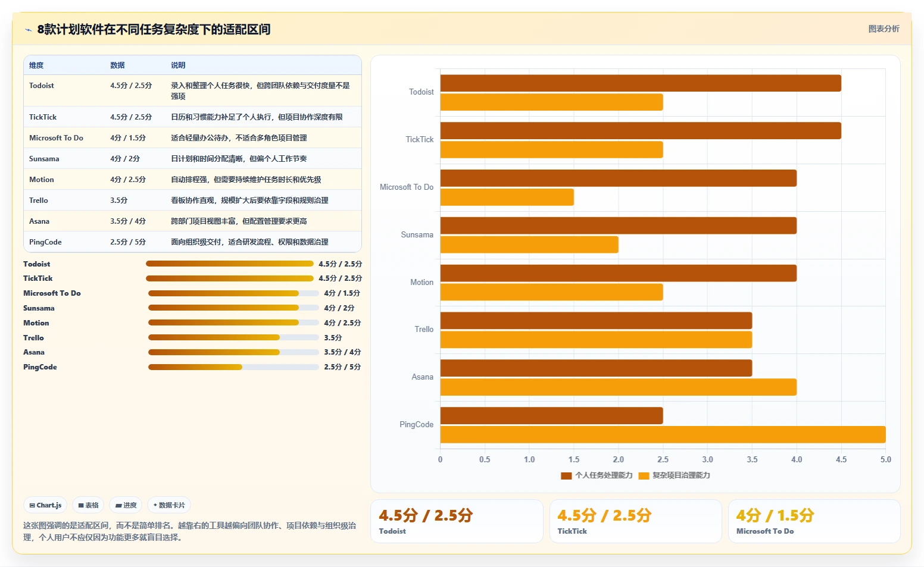Click the footnote text beginning 这张图强调的是适配区间
This screenshot has width=924, height=567.
click(189, 531)
